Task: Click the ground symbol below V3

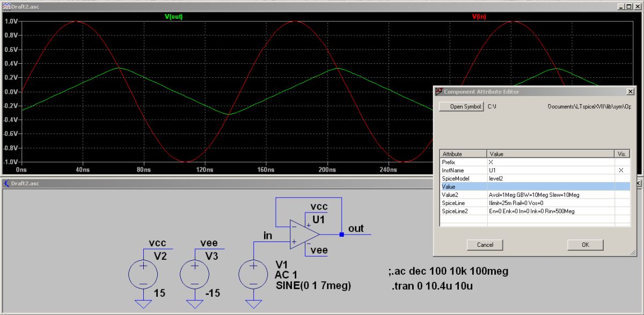Action: pos(195,304)
